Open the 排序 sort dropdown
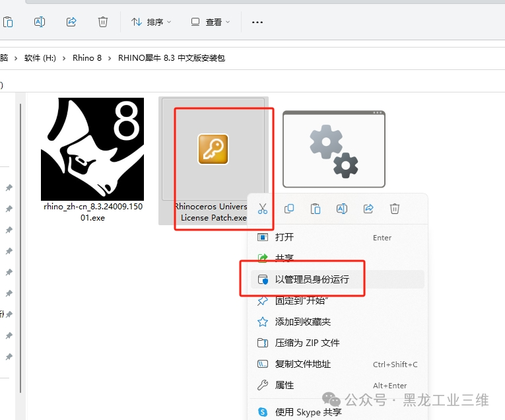 [x=151, y=22]
